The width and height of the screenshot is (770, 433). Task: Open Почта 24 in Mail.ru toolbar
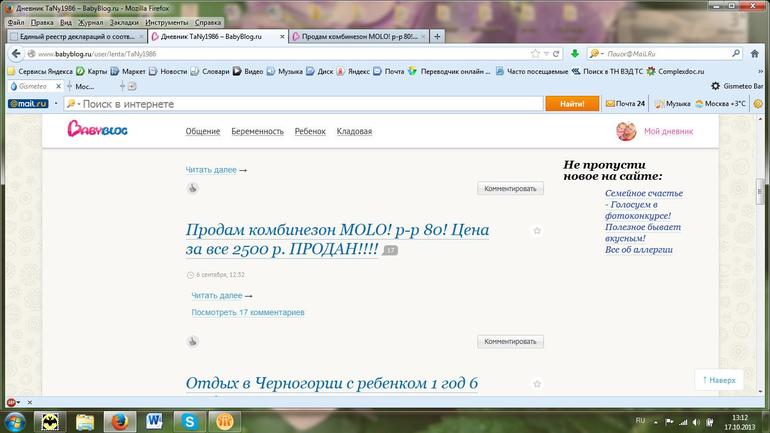click(x=625, y=104)
